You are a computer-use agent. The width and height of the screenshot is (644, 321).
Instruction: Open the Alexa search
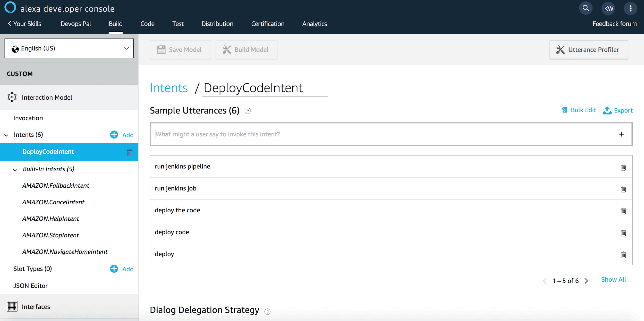click(586, 8)
